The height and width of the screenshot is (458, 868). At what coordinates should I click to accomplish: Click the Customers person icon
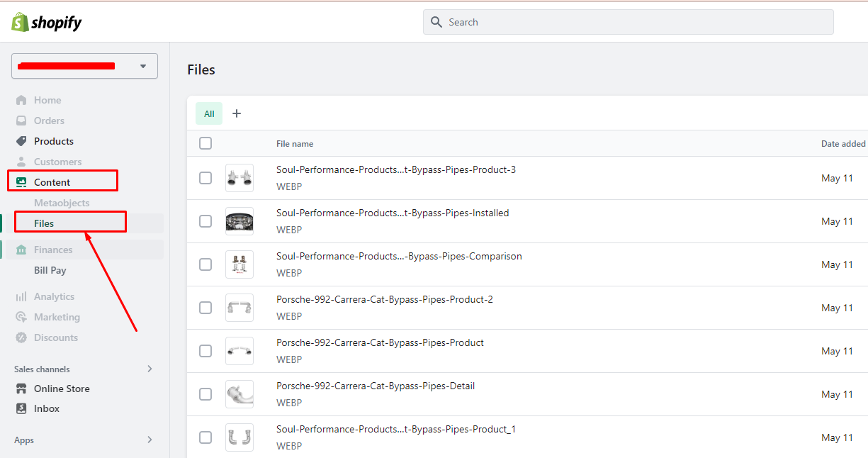[21, 162]
